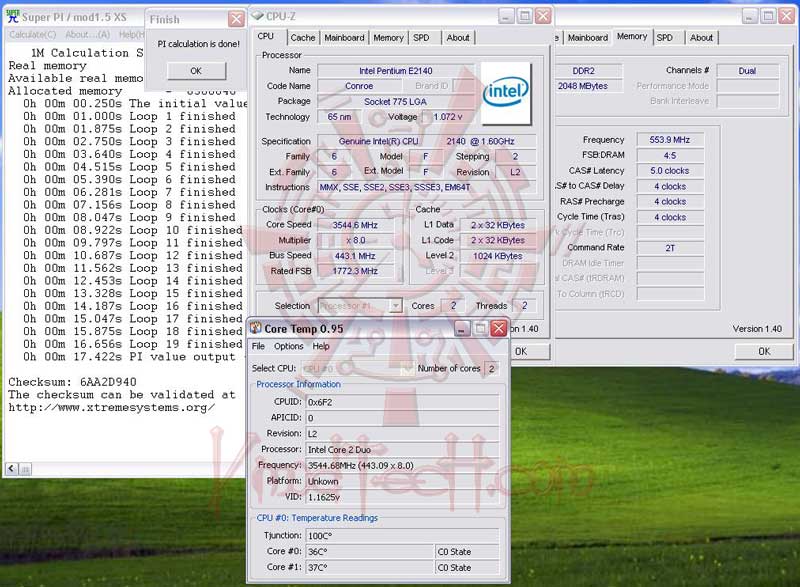Expand the Processor #1 selection dropdown
Screen dimensions: 800x587
tap(395, 305)
